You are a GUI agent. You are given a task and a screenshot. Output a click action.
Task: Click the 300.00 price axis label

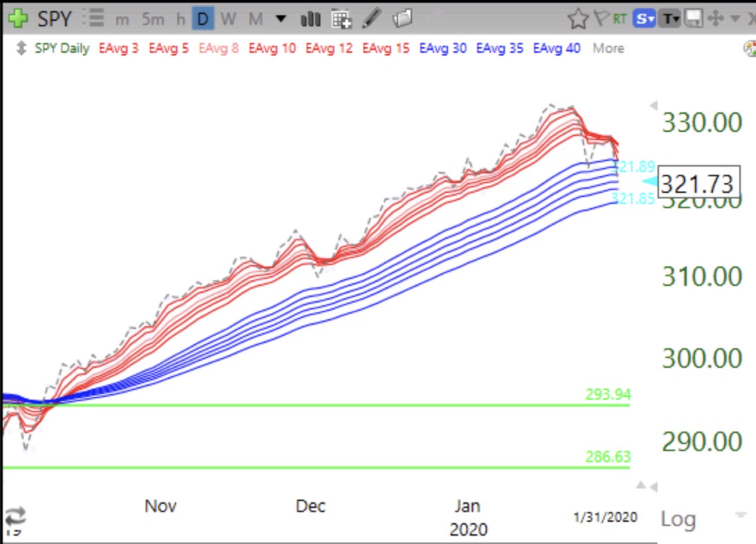702,358
